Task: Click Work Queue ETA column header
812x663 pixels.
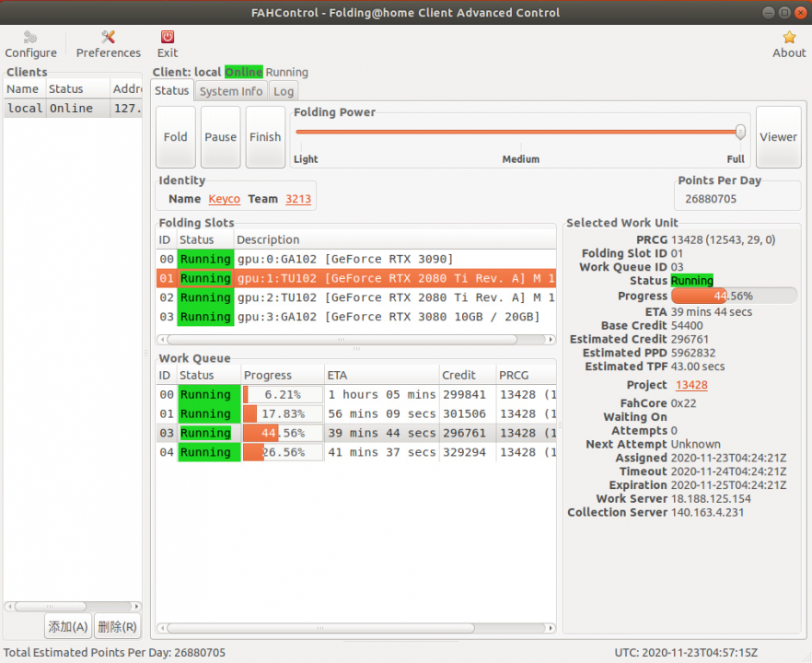Action: [x=382, y=375]
